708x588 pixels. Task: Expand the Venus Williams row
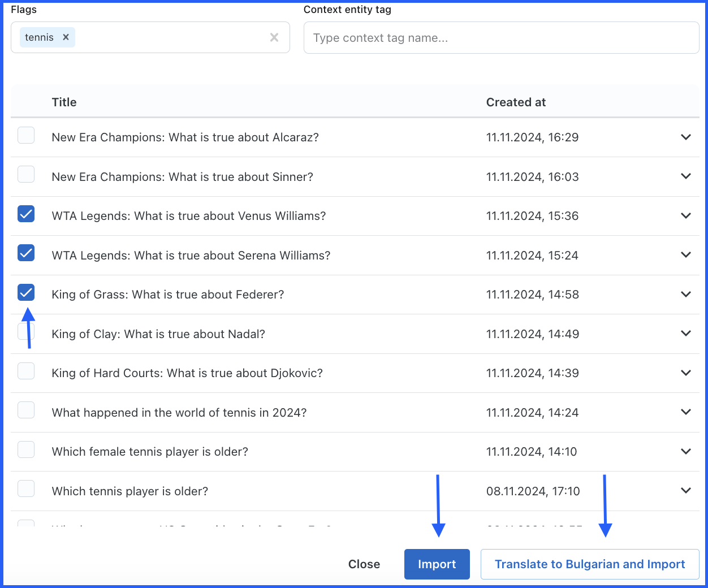click(686, 215)
